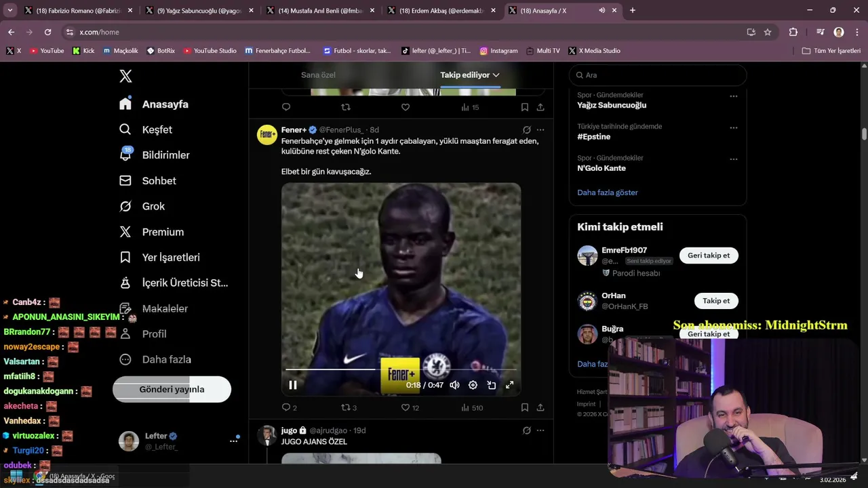Repost the Fener+ post

(349, 407)
